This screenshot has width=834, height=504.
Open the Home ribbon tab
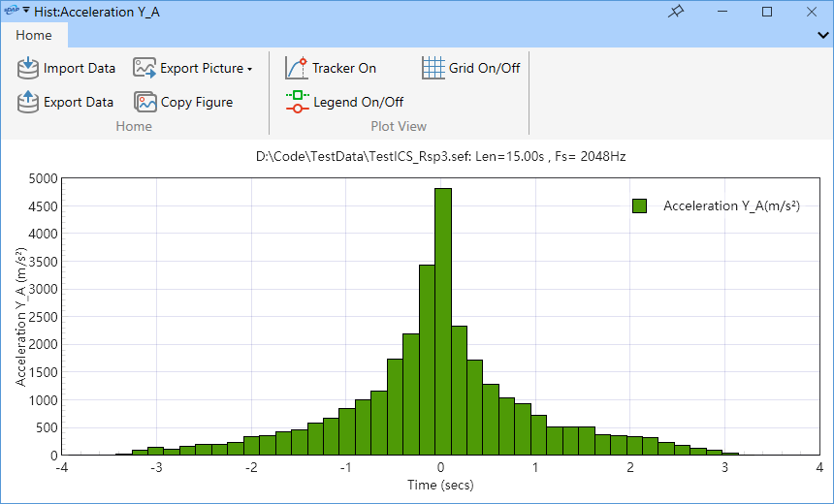pyautogui.click(x=34, y=35)
